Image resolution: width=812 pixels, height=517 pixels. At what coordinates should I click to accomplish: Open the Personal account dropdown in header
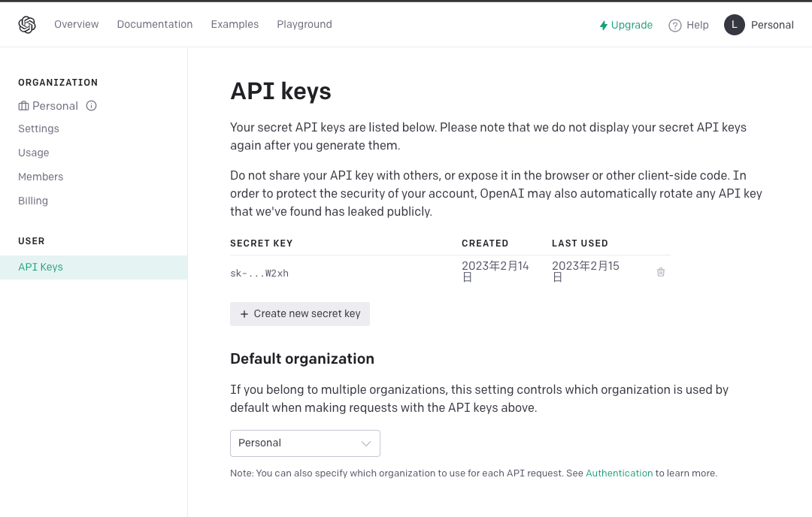(772, 25)
